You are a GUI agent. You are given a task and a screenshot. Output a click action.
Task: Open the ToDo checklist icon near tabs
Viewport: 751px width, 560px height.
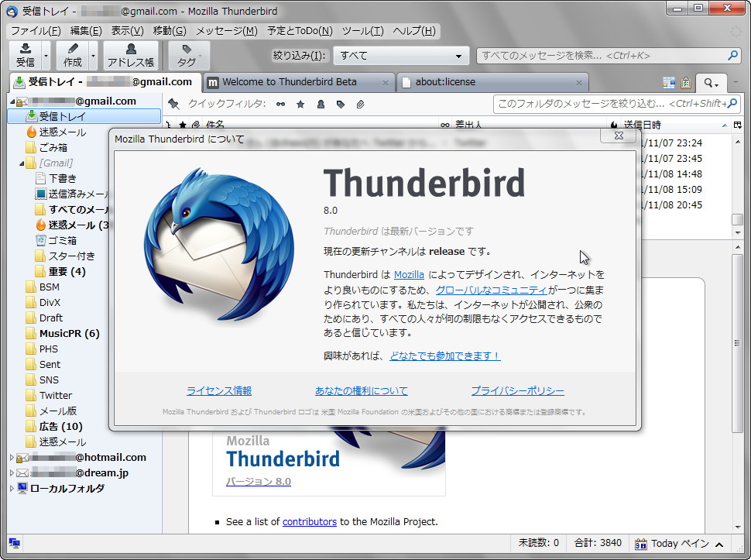click(x=686, y=81)
